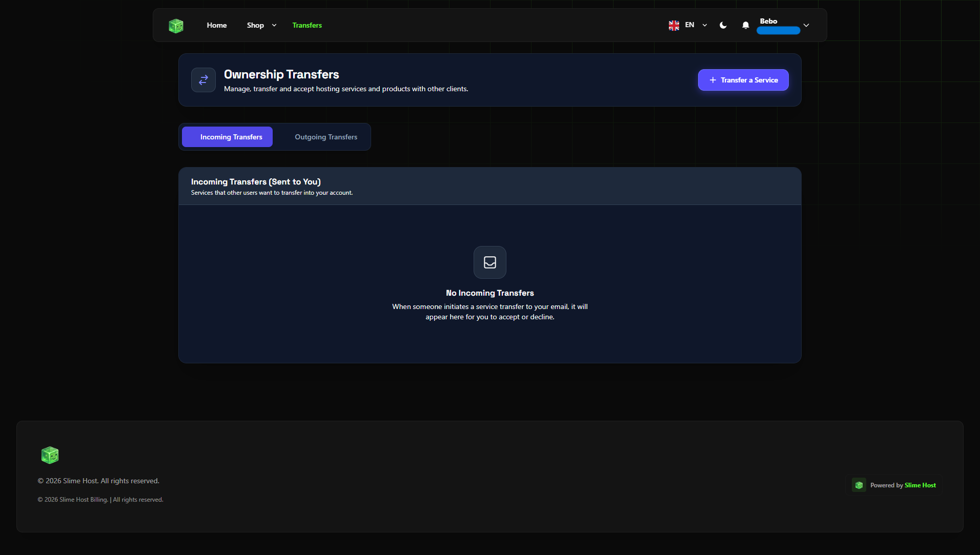Click '© 2026 Slime Host. All rights reserved.'
980x555 pixels.
98,481
